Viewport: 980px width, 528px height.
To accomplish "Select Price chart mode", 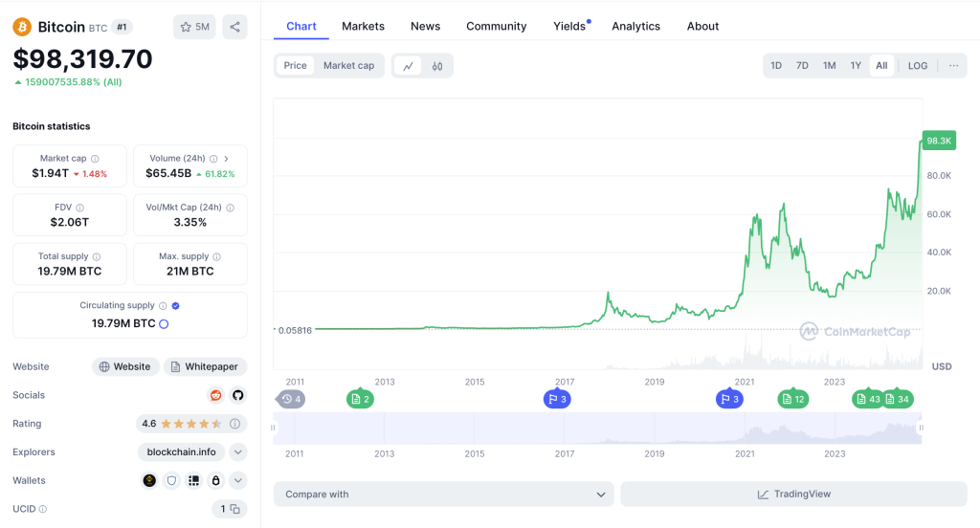I will pyautogui.click(x=295, y=66).
